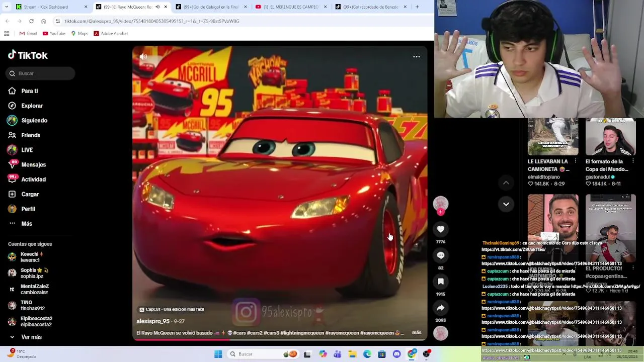Screen dimensions: 644x362
Task: Click the Buscar search field in TikTok
Action: [41, 73]
